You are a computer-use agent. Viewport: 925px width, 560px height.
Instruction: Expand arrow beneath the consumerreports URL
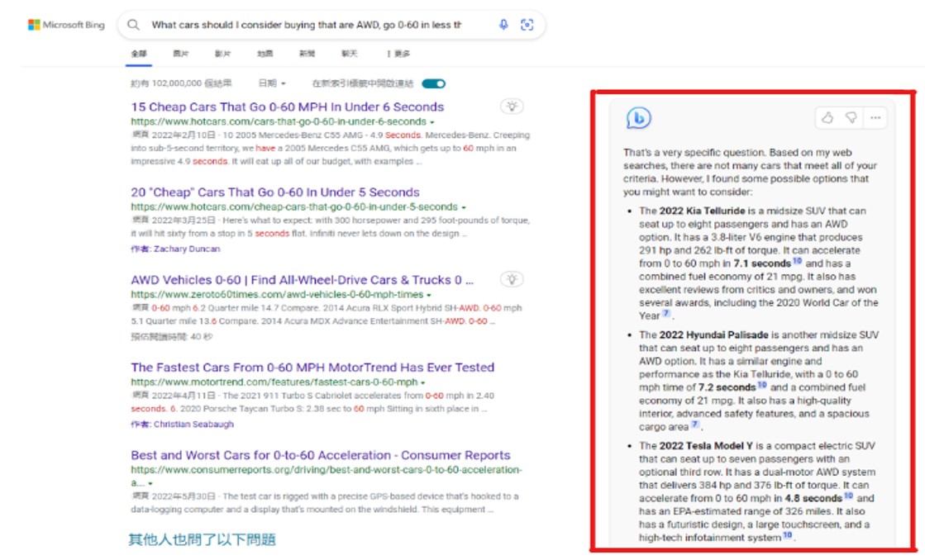point(150,483)
